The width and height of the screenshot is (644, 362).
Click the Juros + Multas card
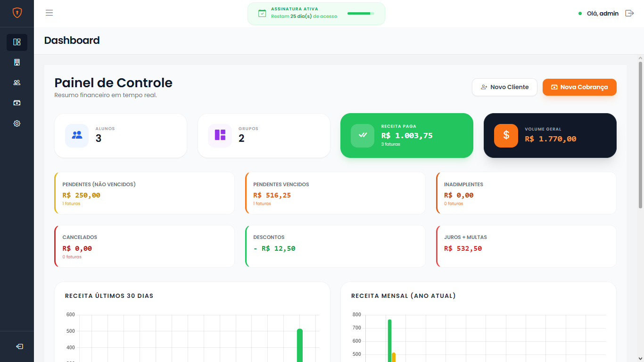coord(526,247)
